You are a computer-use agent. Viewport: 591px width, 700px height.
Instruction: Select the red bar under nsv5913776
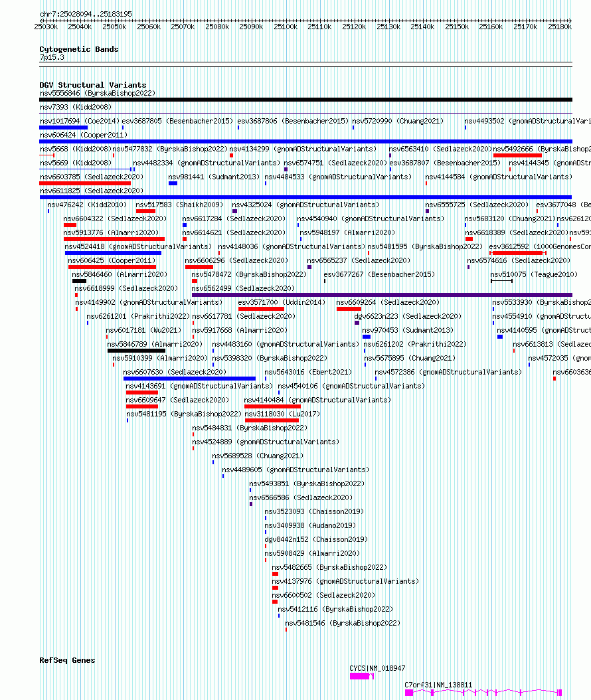point(114,239)
